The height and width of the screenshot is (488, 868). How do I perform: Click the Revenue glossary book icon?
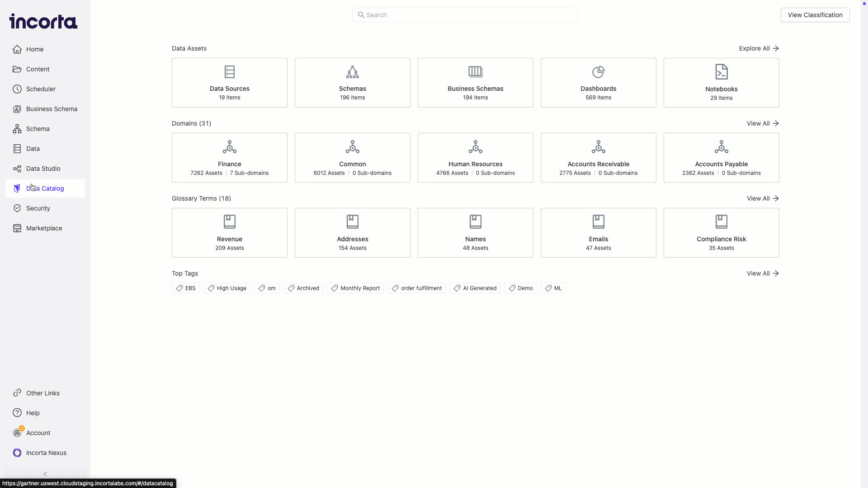(x=230, y=221)
